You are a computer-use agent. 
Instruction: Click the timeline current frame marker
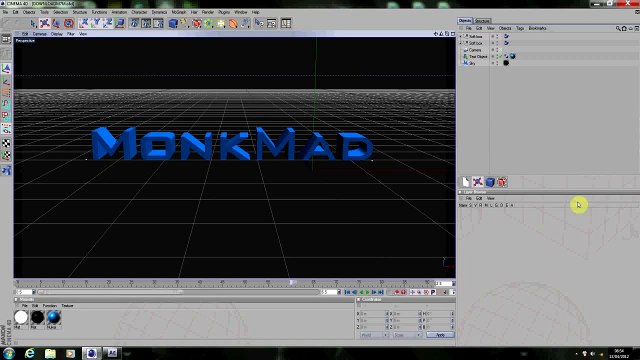(292, 282)
